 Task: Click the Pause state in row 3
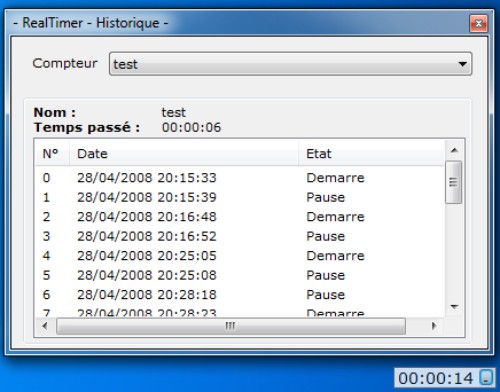click(326, 236)
